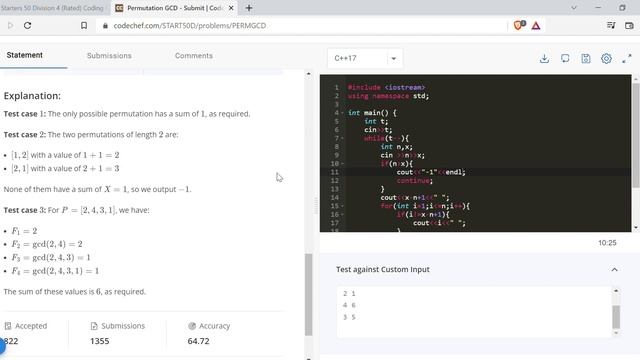Click the lock icon beside the URL
The image size is (640, 360).
click(x=105, y=25)
